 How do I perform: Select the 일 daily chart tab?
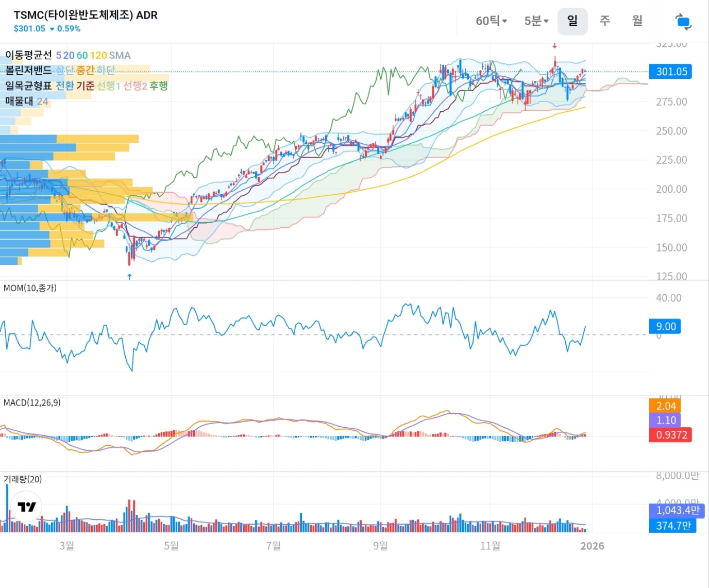[x=572, y=21]
